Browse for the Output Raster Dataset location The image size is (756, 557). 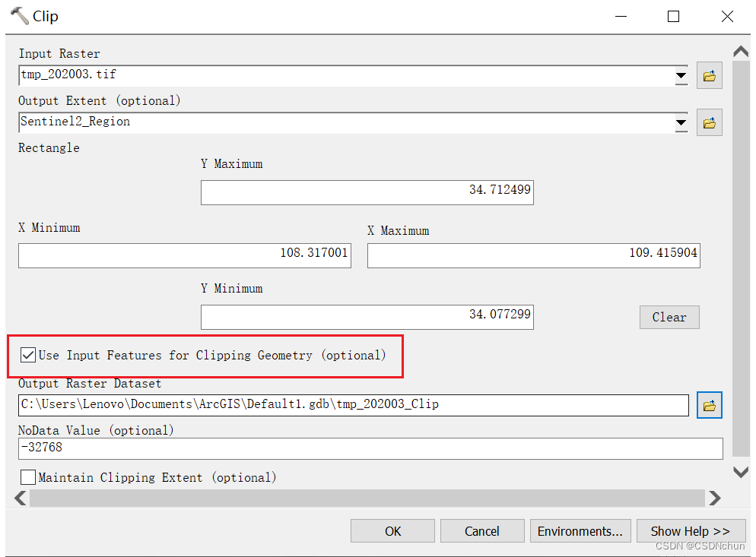tap(709, 405)
